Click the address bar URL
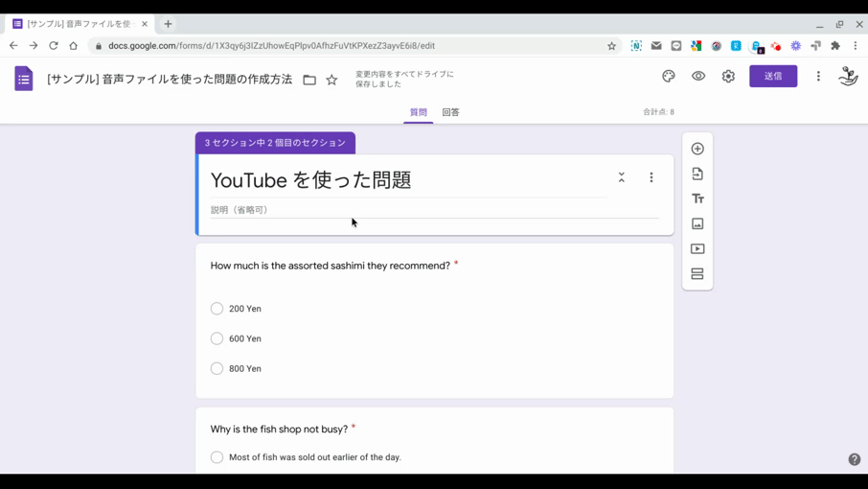The height and width of the screenshot is (489, 868). click(x=271, y=46)
